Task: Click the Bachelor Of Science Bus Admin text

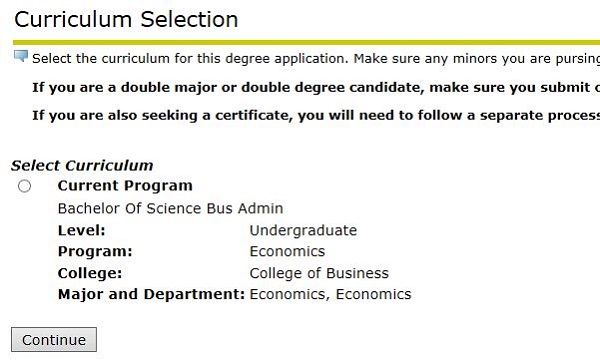Action: 170,209
